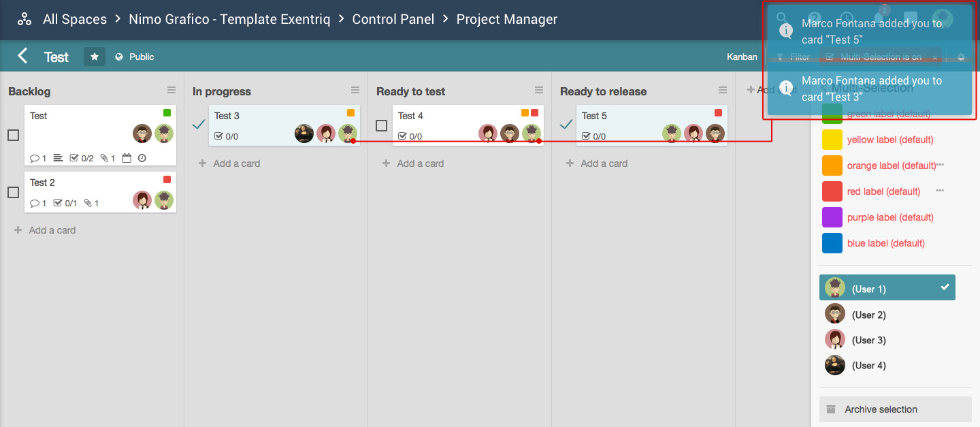Click the All Spaces logo icon

pyautogui.click(x=25, y=19)
